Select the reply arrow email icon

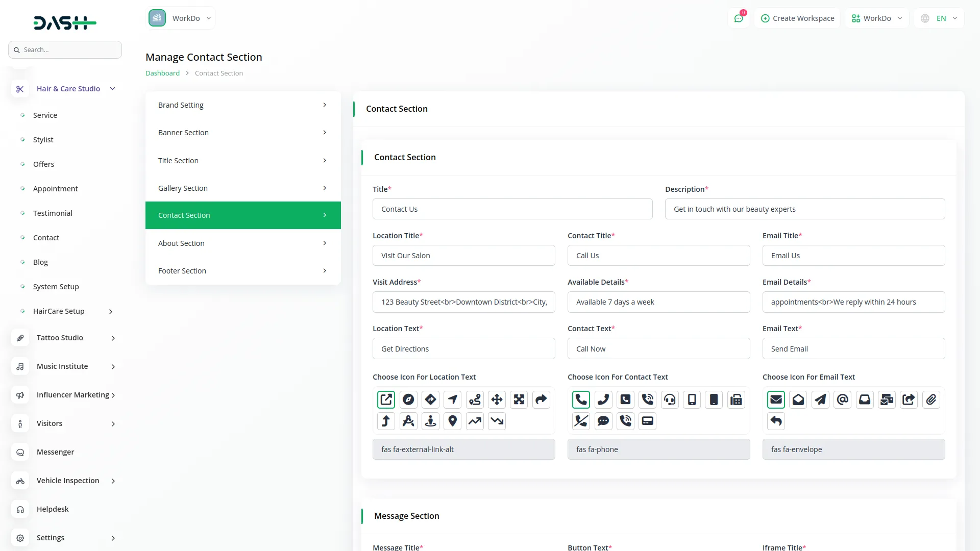776,421
